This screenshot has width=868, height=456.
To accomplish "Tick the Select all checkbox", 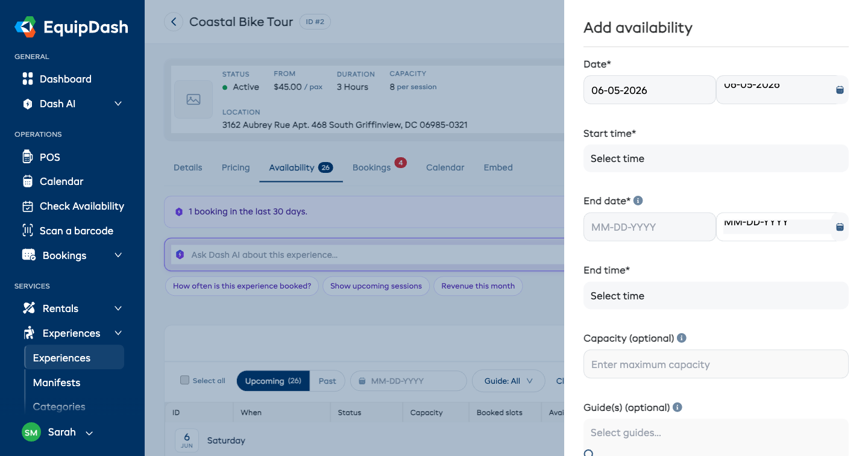I will coord(185,380).
